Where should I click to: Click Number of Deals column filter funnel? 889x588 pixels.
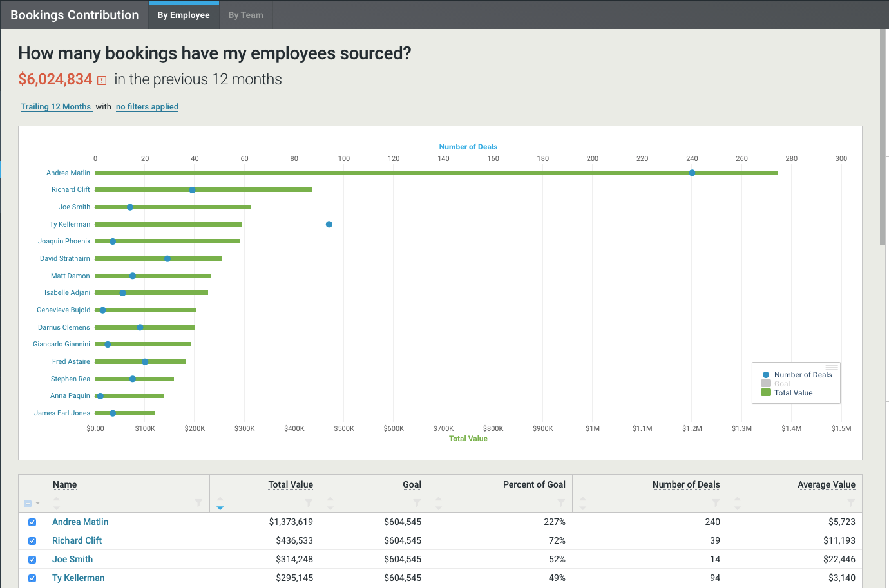[716, 503]
